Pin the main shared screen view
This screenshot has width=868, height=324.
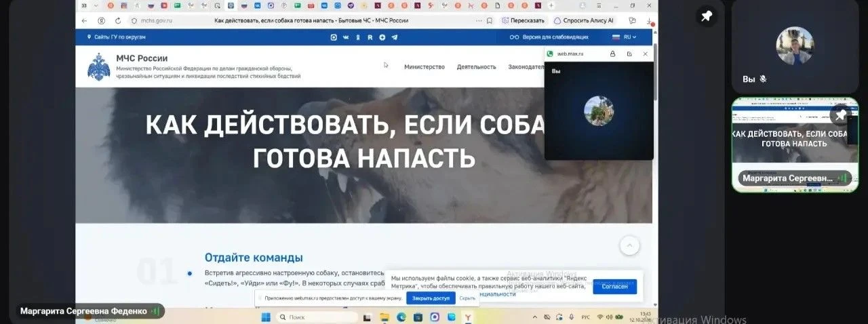[x=707, y=16]
